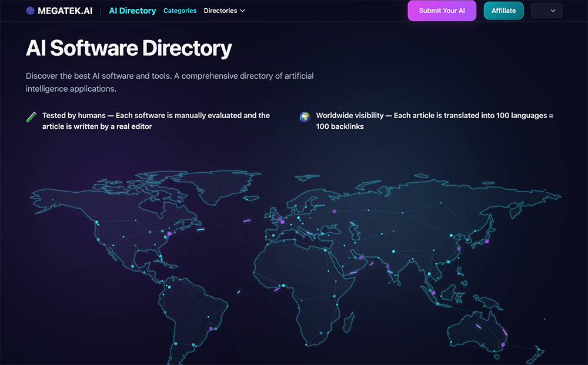Click the AI Software Directory heading
This screenshot has width=588, height=365.
coord(129,48)
